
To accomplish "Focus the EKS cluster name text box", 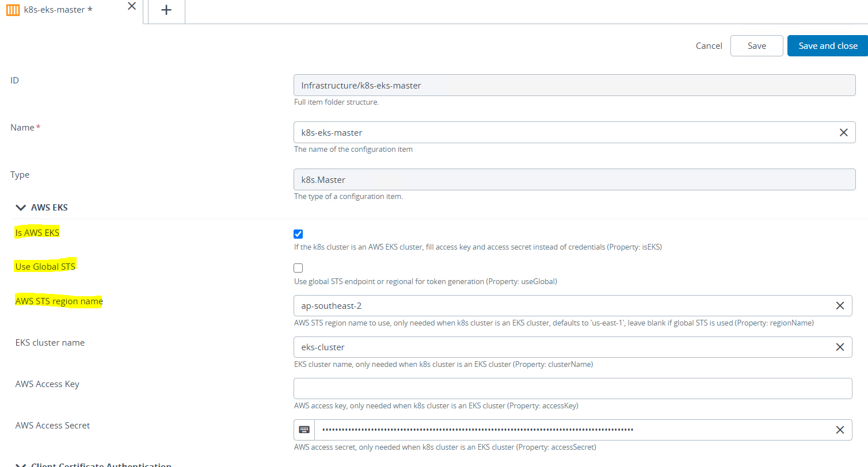I will (561, 347).
